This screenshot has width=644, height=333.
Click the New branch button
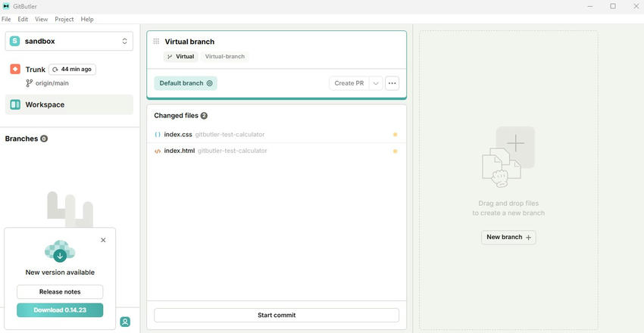(508, 237)
